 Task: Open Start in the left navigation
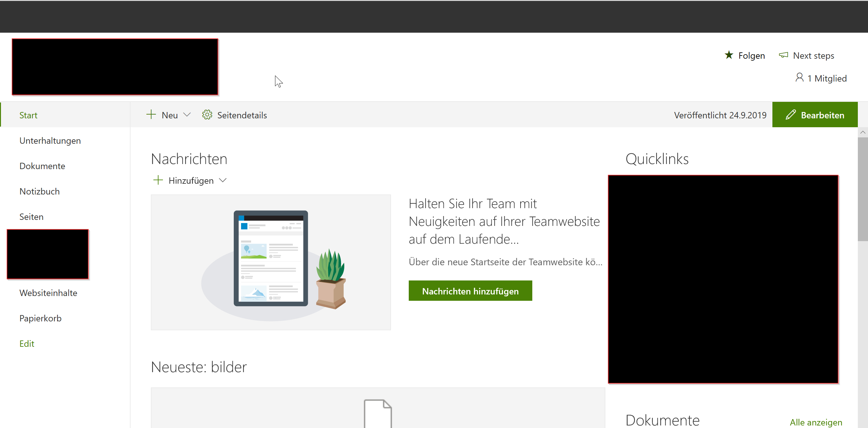[28, 115]
